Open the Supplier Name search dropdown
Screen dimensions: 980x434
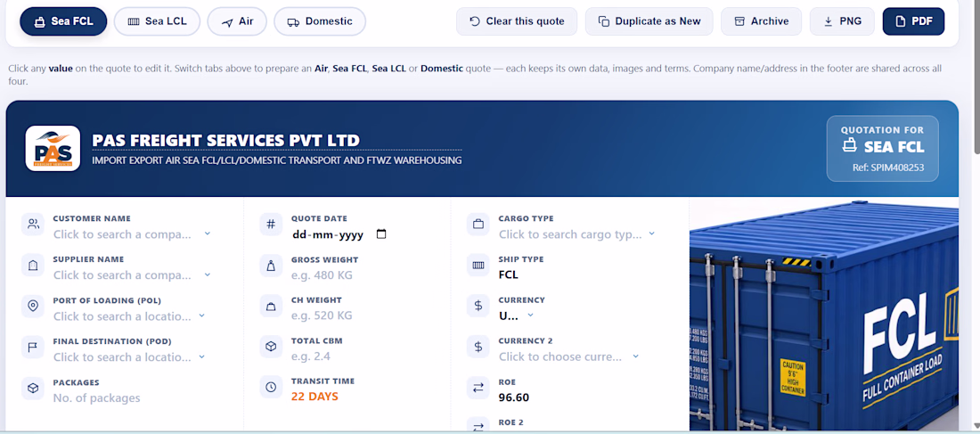(x=208, y=274)
